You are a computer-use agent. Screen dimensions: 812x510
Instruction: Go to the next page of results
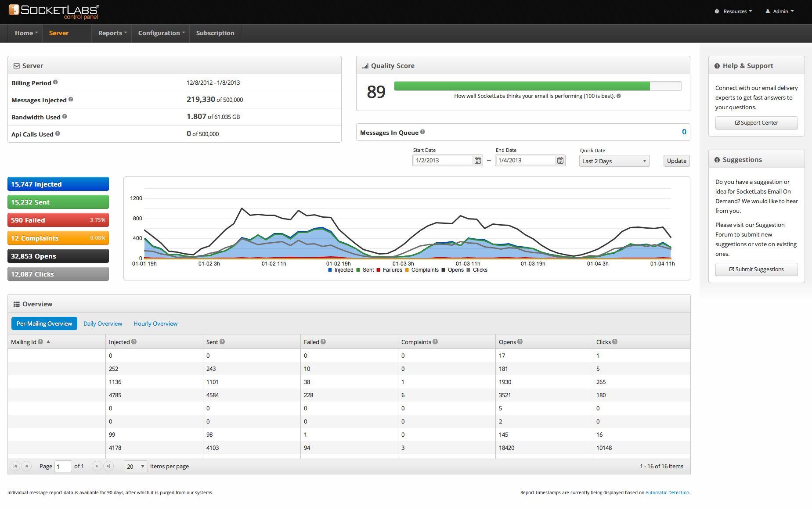(97, 466)
